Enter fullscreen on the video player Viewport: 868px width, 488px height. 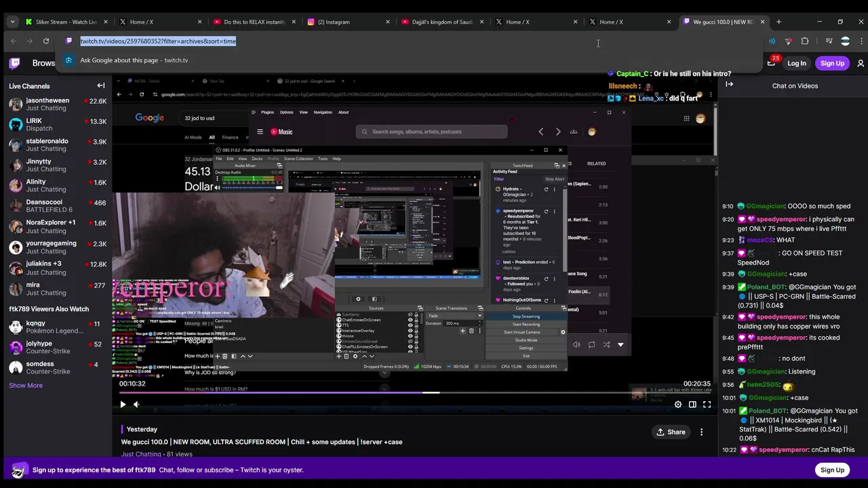[x=707, y=405]
